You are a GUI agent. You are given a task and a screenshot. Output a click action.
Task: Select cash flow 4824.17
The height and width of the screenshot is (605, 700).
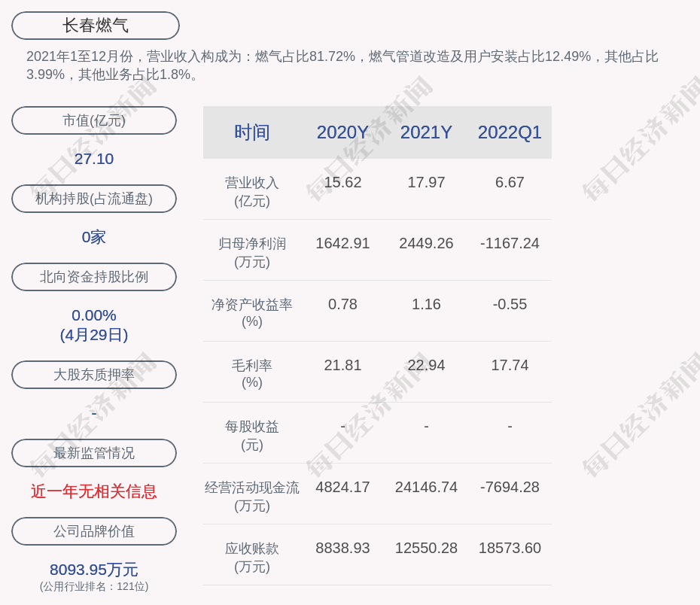pyautogui.click(x=343, y=487)
